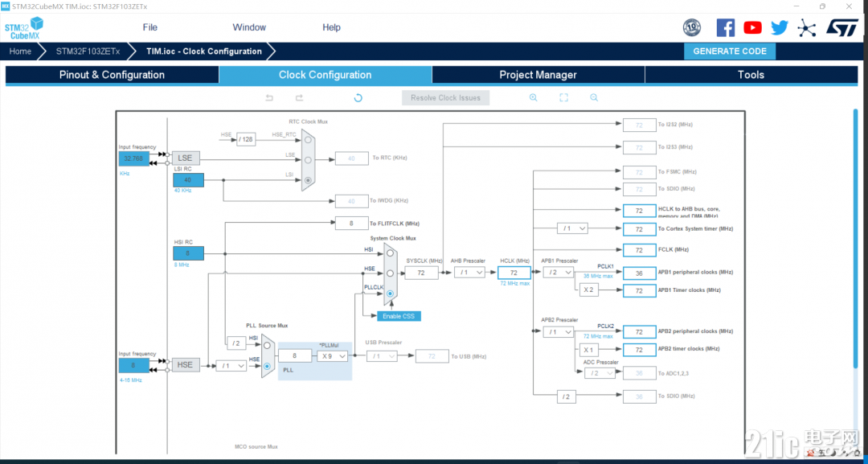Select HSI in the System Clock Mux
The width and height of the screenshot is (868, 464).
click(x=391, y=253)
